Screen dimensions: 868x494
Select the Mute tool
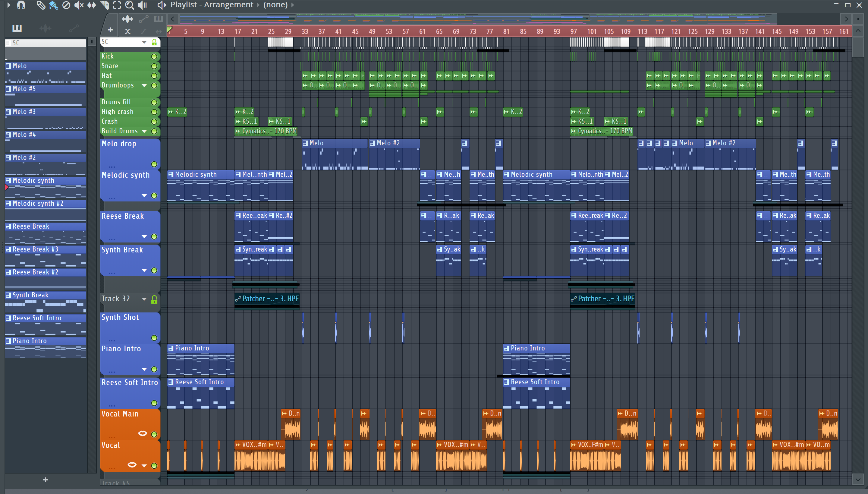click(x=79, y=5)
